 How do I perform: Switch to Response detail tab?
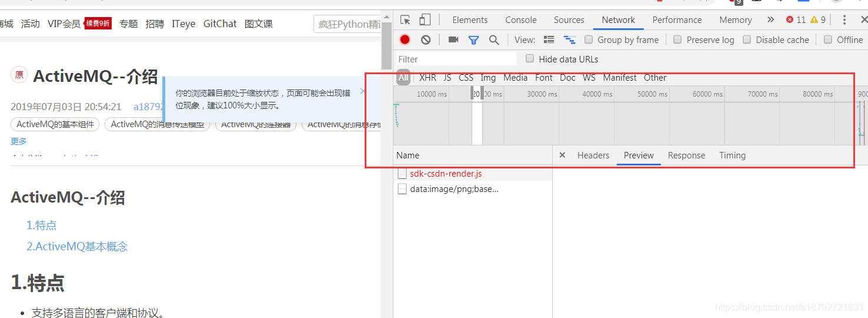[x=686, y=155]
